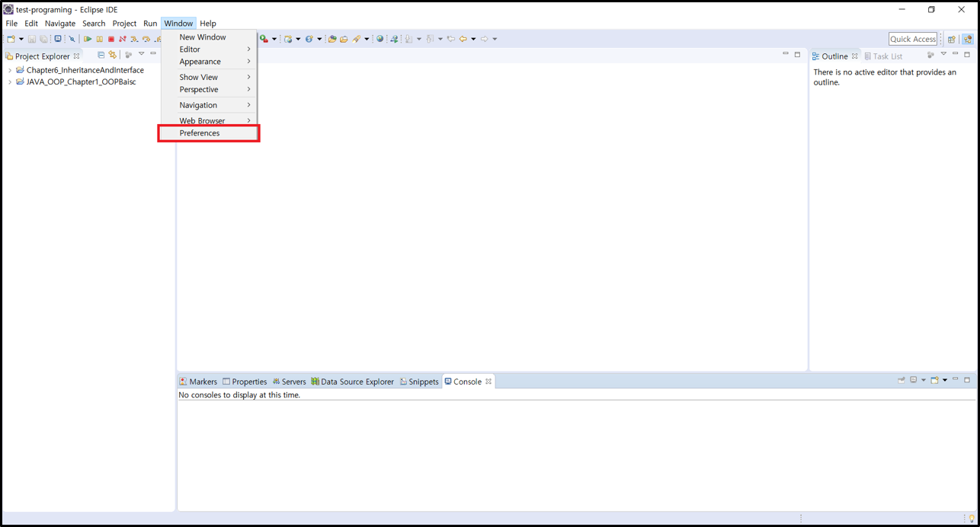980x527 pixels.
Task: Expand the Appearance submenu
Action: click(209, 62)
